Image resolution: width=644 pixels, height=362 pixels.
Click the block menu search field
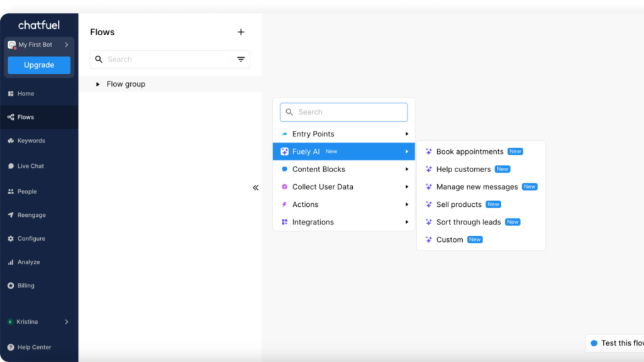point(344,112)
